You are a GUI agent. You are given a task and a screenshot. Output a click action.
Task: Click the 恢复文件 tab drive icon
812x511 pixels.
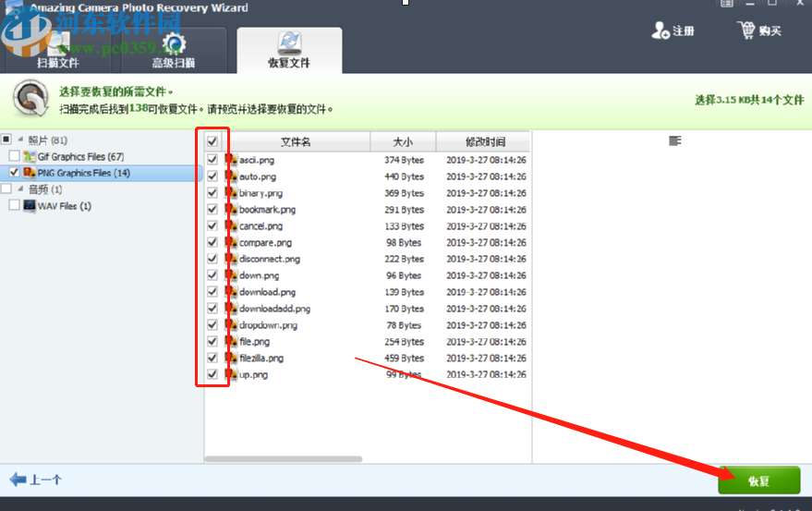(289, 43)
